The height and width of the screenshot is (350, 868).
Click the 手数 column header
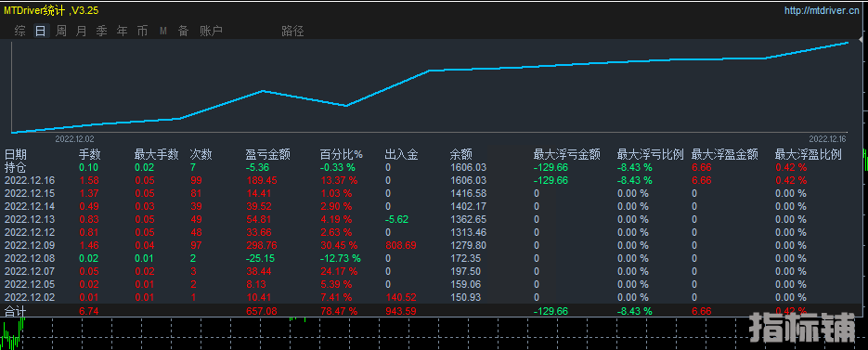[x=90, y=154]
